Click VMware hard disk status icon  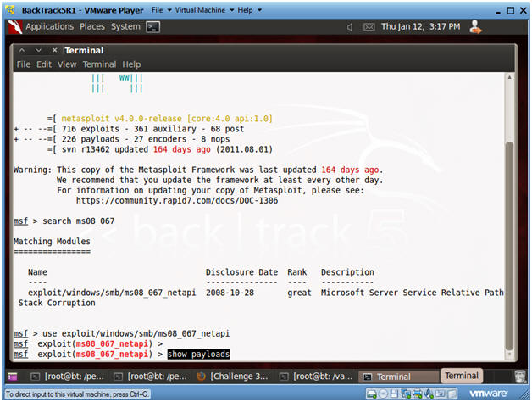click(x=372, y=394)
